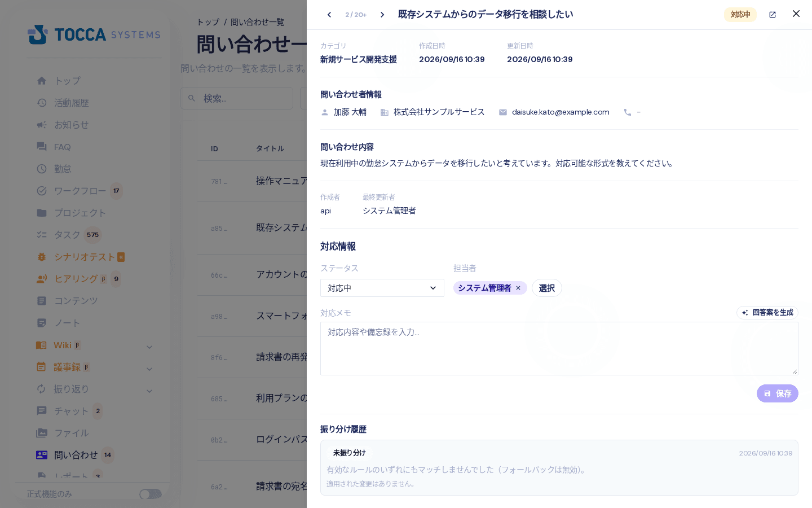Go to the previous inquiry with left chevron
The width and height of the screenshot is (812, 508).
329,15
